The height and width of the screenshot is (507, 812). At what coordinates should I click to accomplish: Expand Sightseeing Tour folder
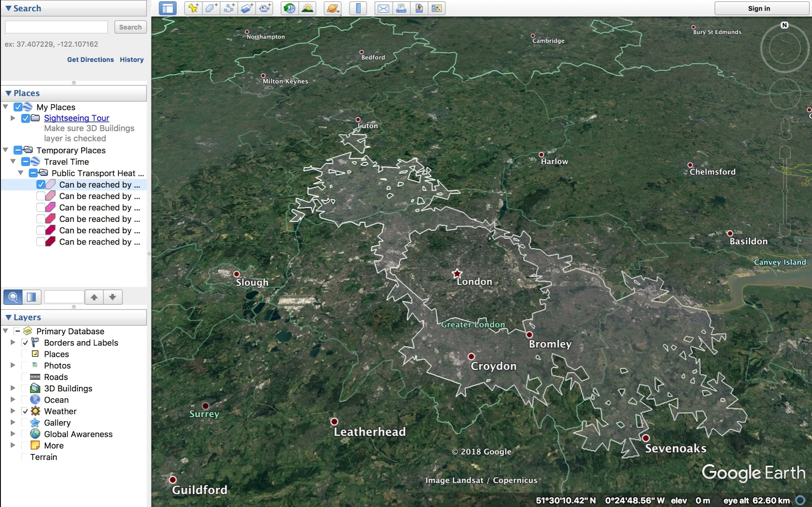click(x=13, y=118)
